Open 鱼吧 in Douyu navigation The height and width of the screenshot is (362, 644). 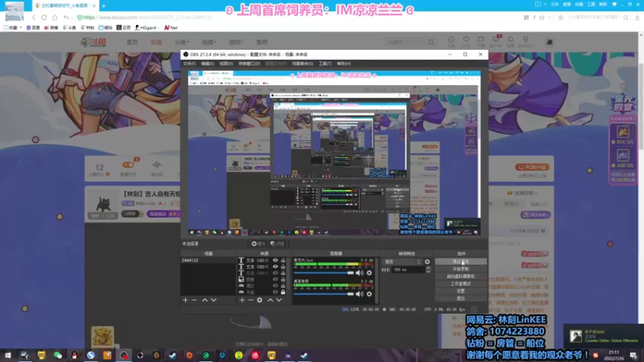tap(262, 43)
